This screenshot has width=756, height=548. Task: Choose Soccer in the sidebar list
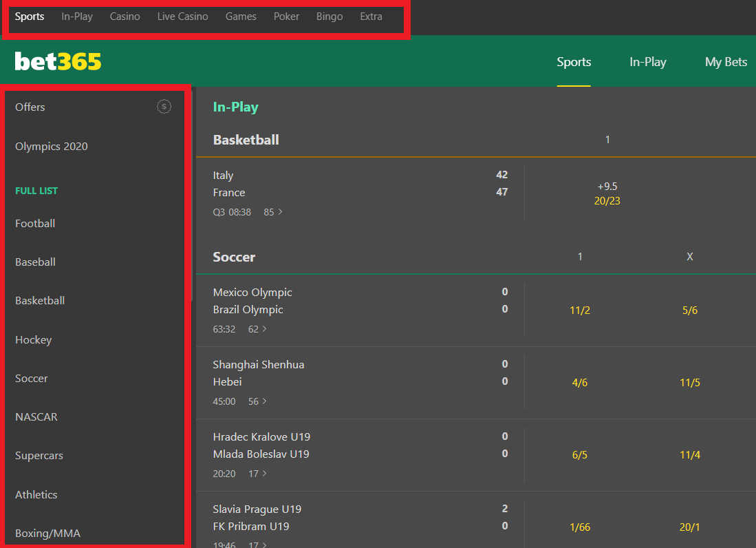(32, 378)
